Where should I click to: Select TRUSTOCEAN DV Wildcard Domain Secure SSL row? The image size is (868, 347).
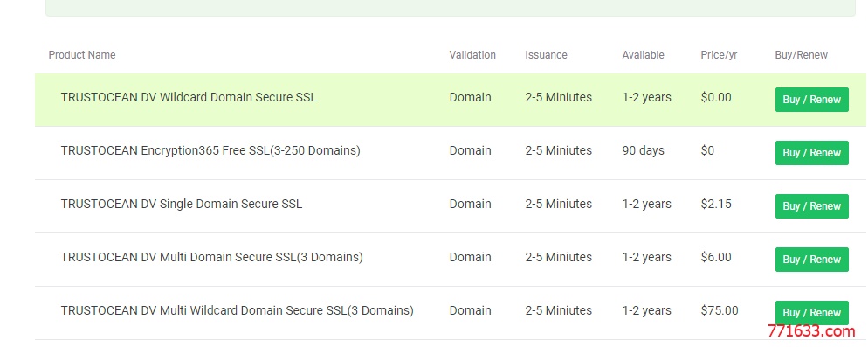pos(450,100)
